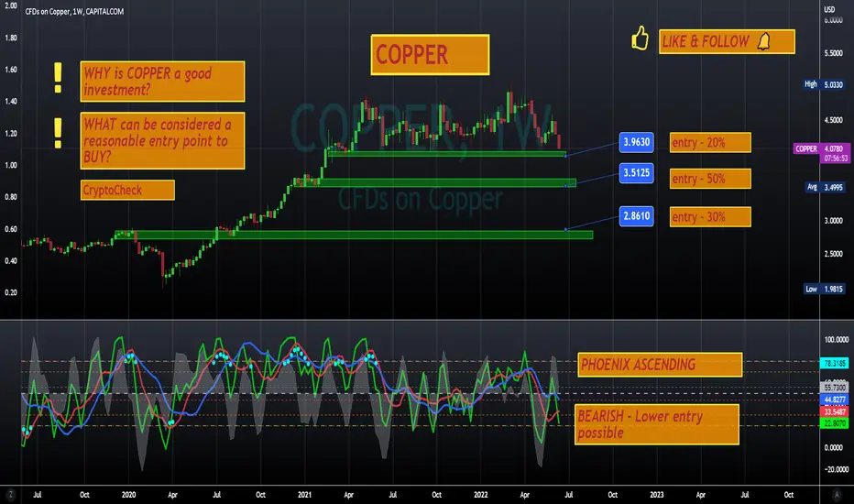Select the green support zone linked to 3.9630
This screenshot has height=504, width=854.
(446, 154)
